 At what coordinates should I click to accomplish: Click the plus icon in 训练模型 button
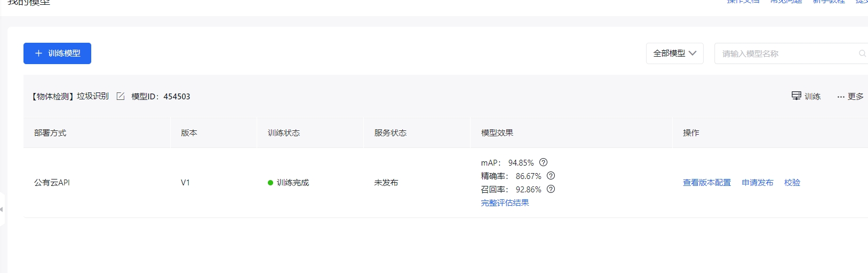(x=38, y=53)
